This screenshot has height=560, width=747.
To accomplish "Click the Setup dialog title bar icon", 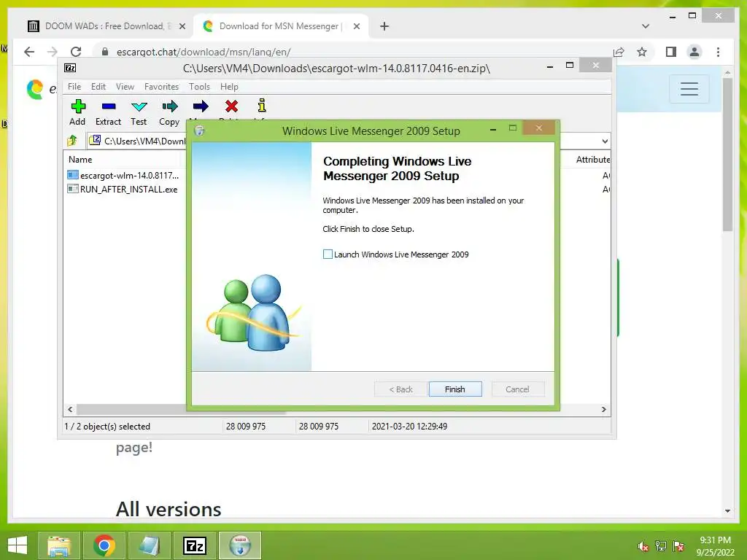I will point(200,131).
